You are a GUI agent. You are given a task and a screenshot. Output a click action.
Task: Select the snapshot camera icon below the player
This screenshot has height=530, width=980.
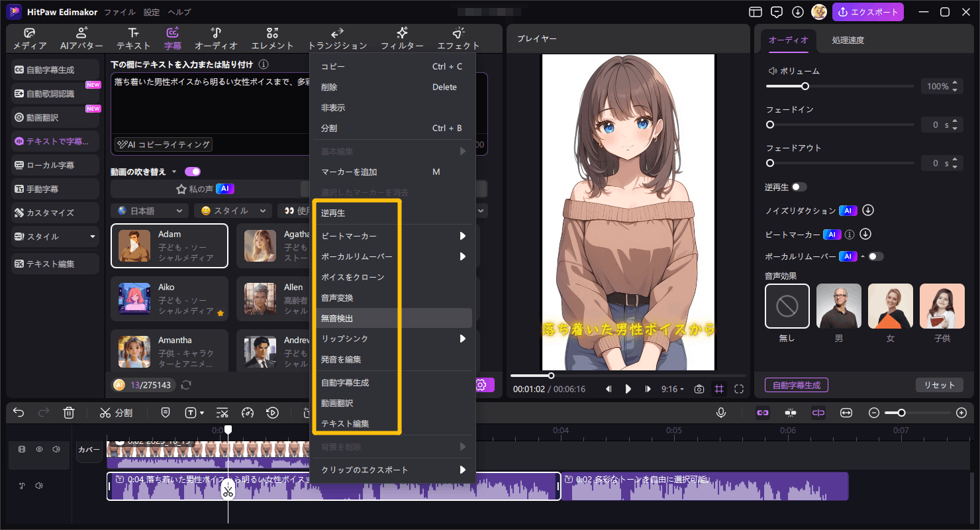[699, 389]
